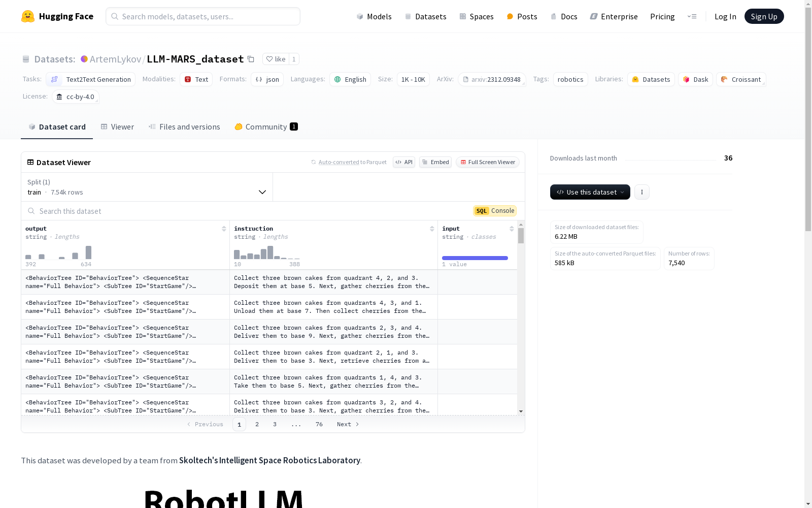Open the Skoltech Intelligent Space Robotics Laboratory link
Image resolution: width=812 pixels, height=508 pixels.
click(269, 460)
